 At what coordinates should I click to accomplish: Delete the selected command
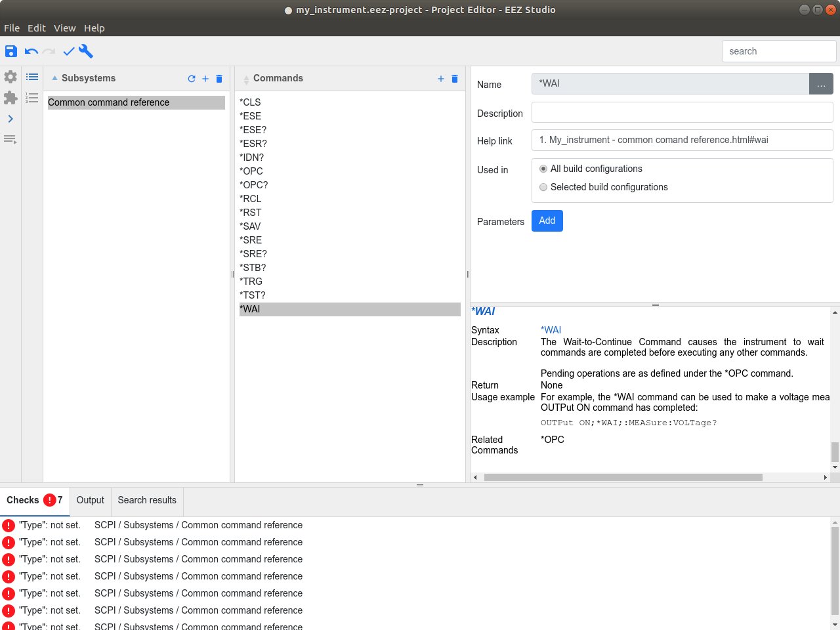click(x=455, y=79)
